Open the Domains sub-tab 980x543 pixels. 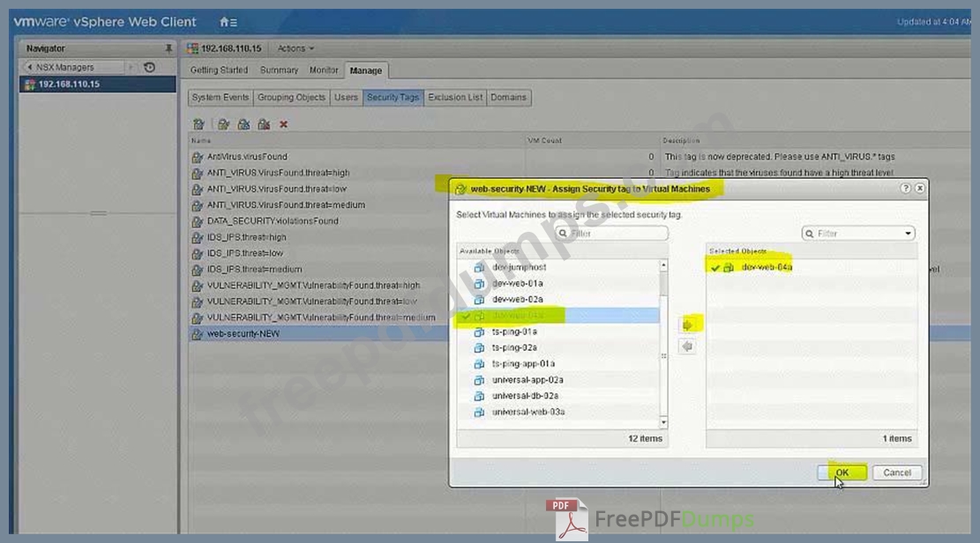point(508,98)
